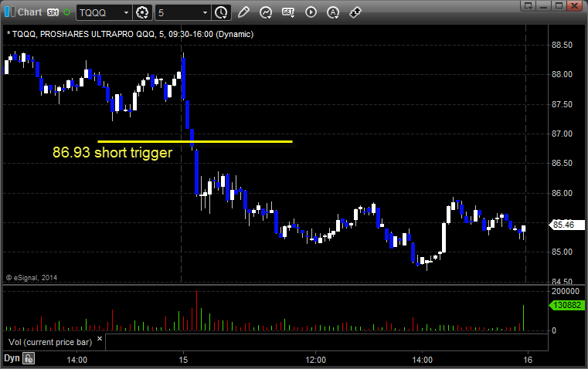Toggle the SIM mode badge
This screenshot has height=369, width=588.
53,12
